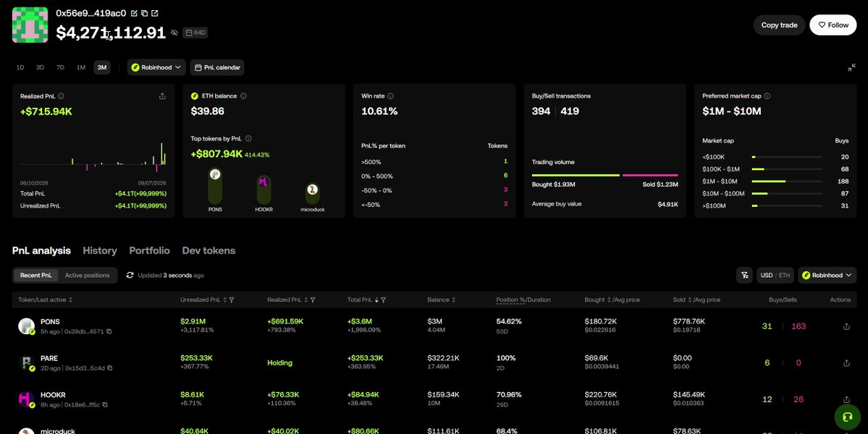Share the Realized PnL card
The height and width of the screenshot is (434, 868).
point(162,96)
